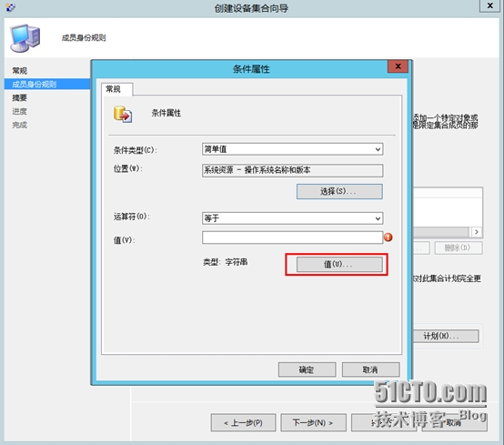Click 上一步(P) in the wizard
Image resolution: width=504 pixels, height=445 pixels.
[x=243, y=422]
